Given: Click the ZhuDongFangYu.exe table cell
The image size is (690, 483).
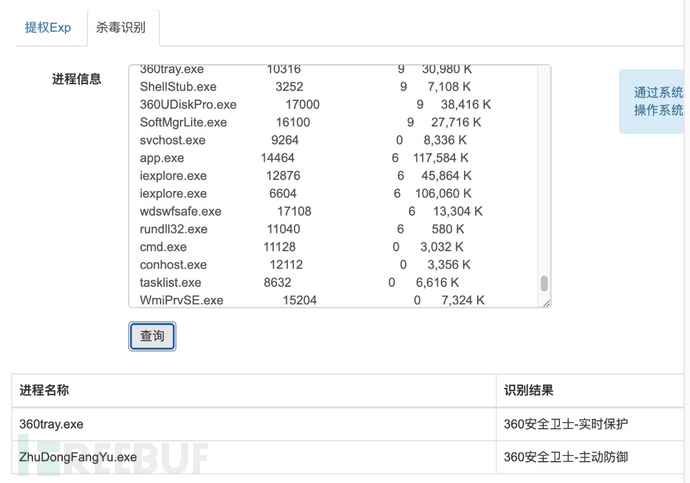Looking at the screenshot, I should tap(254, 457).
